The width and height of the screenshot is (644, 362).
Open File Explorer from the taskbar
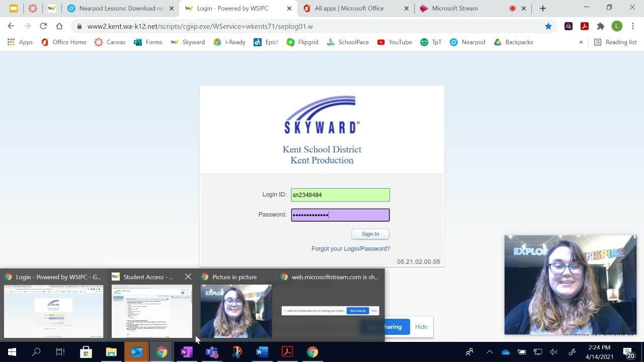pyautogui.click(x=111, y=352)
